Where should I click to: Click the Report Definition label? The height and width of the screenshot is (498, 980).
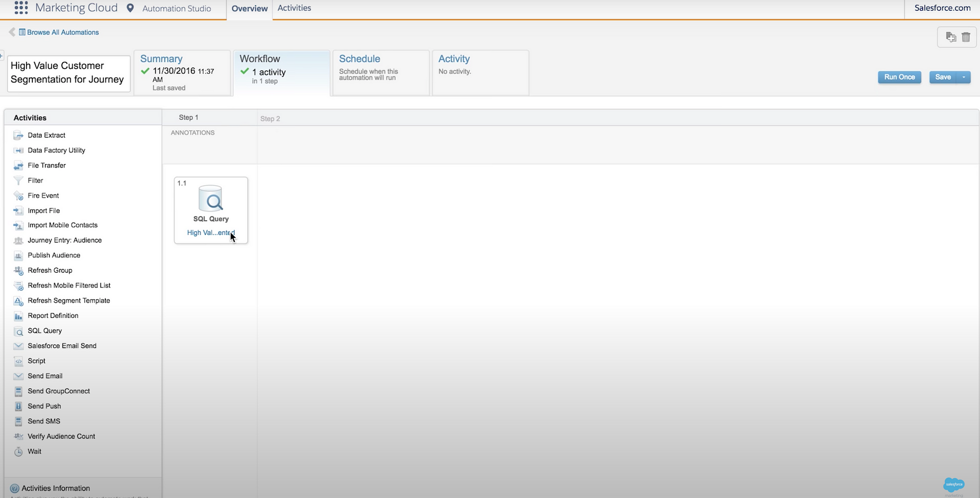[x=53, y=316]
